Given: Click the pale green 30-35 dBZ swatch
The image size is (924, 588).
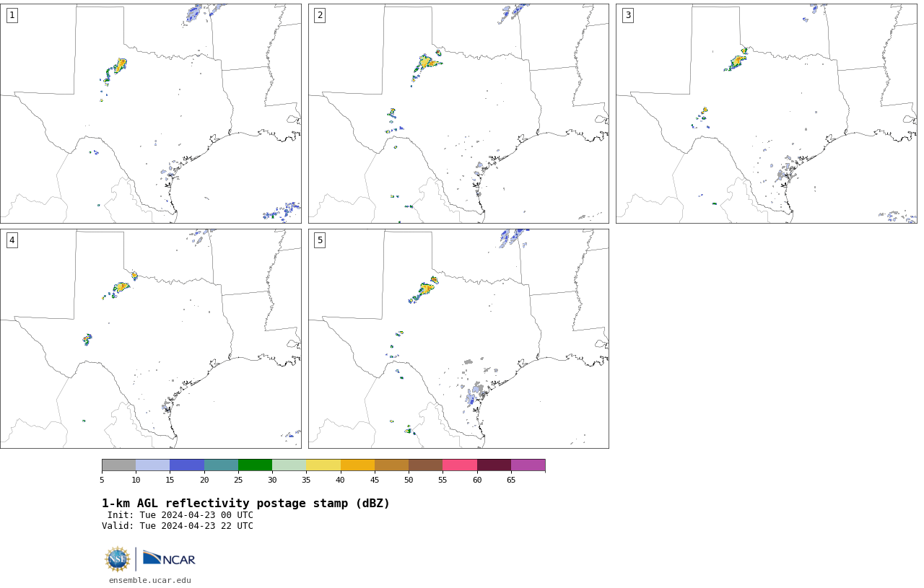Looking at the screenshot, I should coord(289,465).
